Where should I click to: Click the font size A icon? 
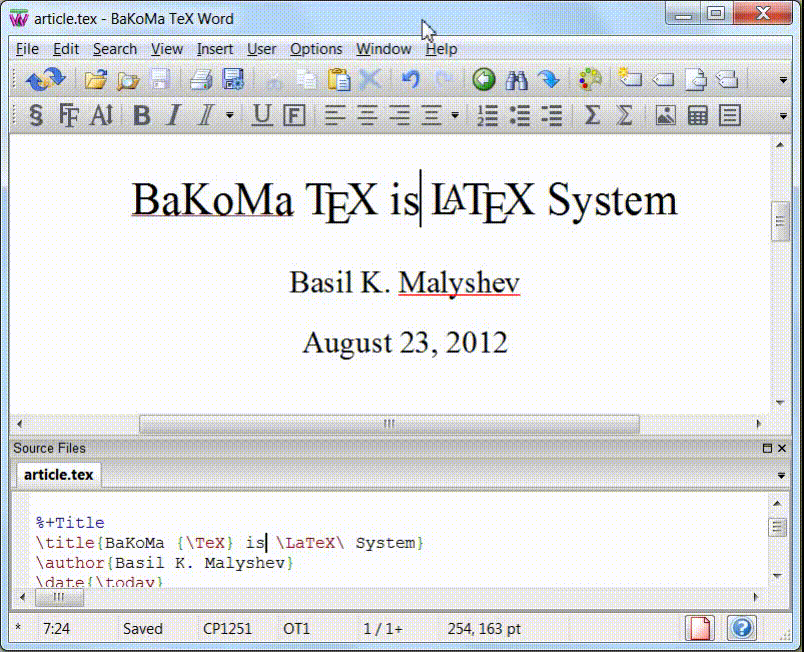(x=101, y=115)
